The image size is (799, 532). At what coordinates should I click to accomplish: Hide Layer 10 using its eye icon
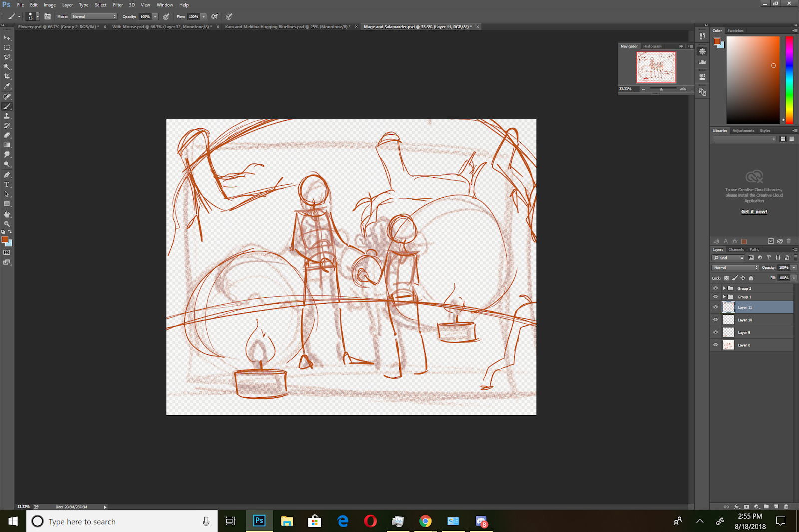click(715, 320)
